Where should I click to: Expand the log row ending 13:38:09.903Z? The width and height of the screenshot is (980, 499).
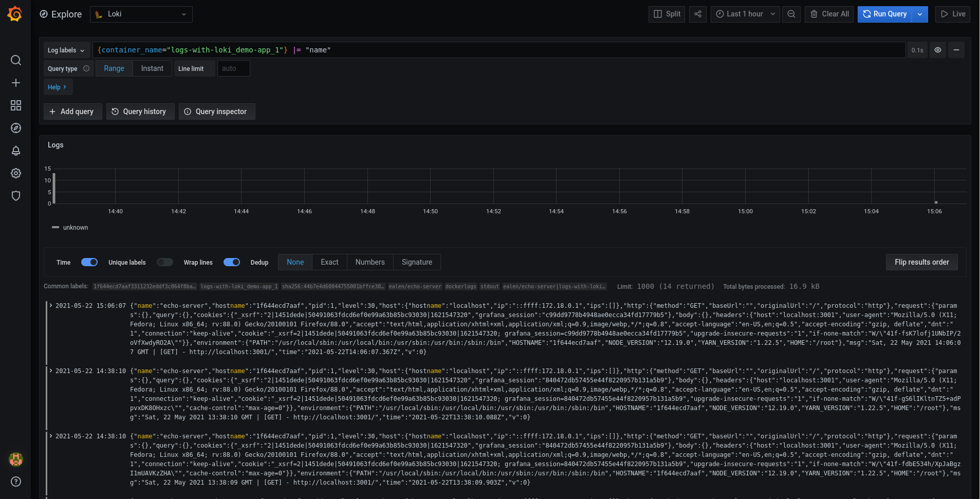(x=51, y=436)
